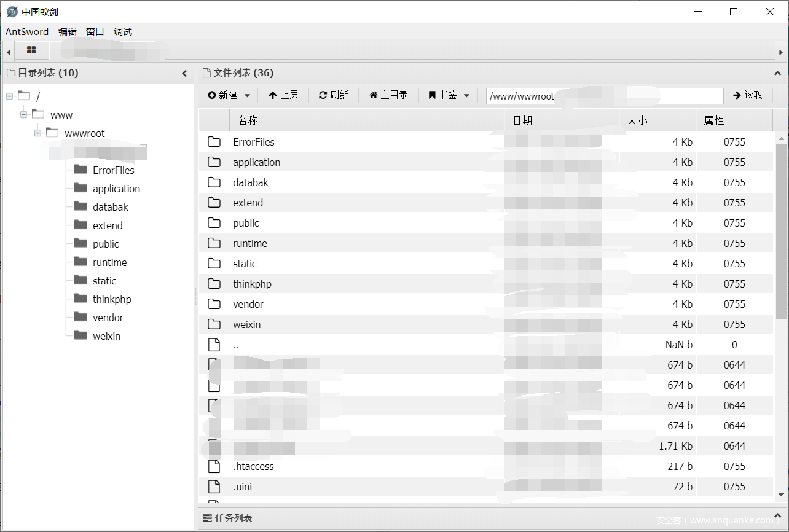
Task: Open the 书签 bookmarks dropdown
Action: pyautogui.click(x=449, y=95)
